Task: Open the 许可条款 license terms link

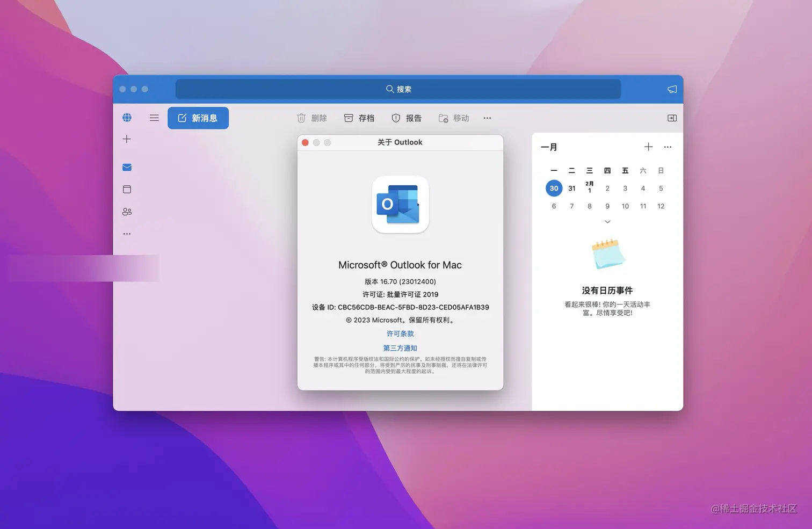Action: click(400, 334)
